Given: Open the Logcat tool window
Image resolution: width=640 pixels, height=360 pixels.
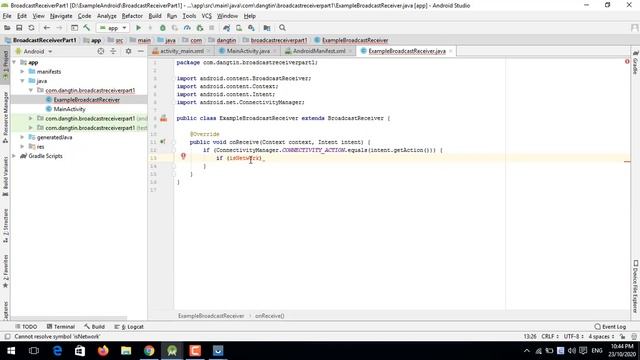Looking at the screenshot, I should [x=129, y=327].
